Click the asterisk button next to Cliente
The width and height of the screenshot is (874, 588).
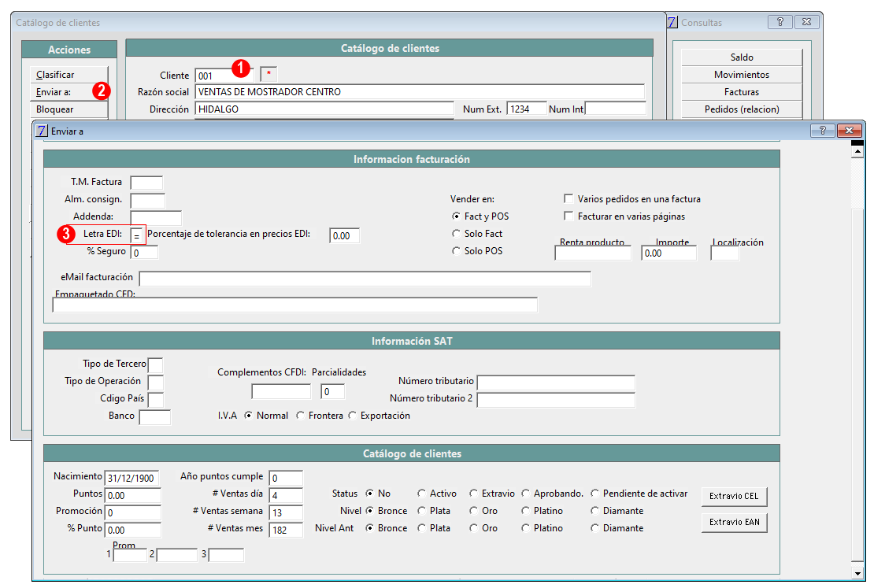(x=268, y=74)
